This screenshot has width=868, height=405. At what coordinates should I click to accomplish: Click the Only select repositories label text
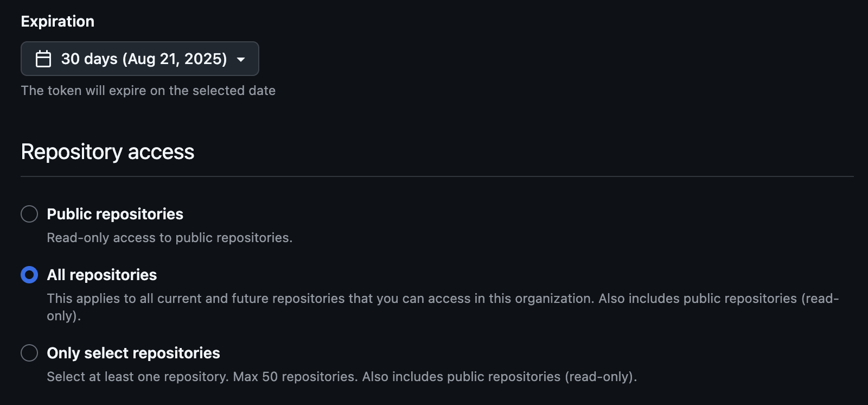pyautogui.click(x=133, y=353)
